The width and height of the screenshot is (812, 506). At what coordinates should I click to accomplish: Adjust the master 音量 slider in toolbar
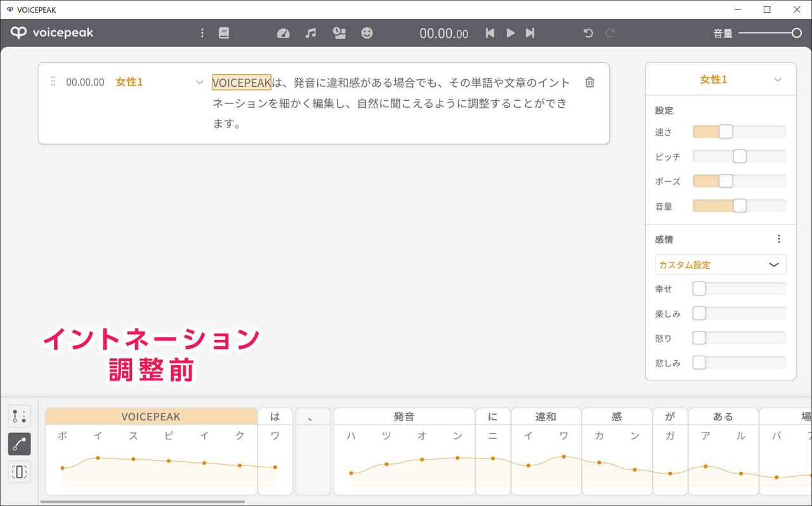770,33
